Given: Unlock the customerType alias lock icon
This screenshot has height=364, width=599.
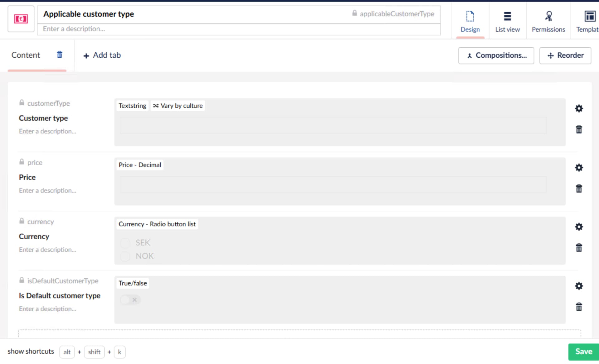Looking at the screenshot, I should click(x=22, y=103).
